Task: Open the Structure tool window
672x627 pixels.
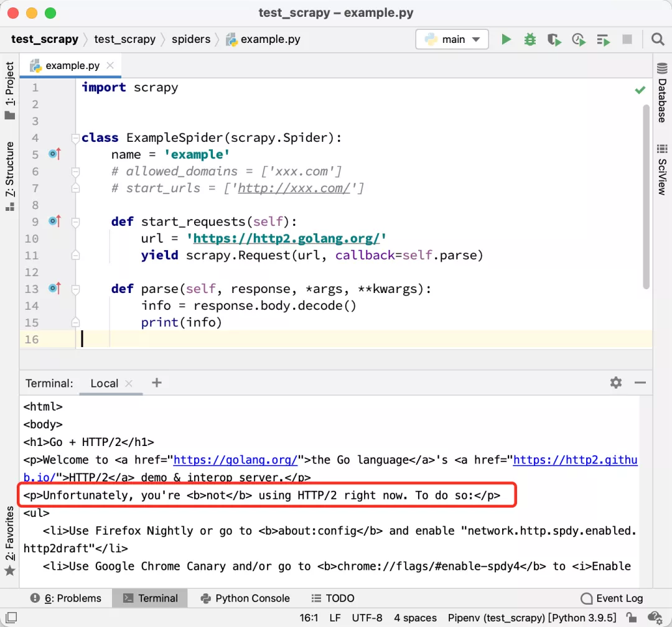Action: 10,175
